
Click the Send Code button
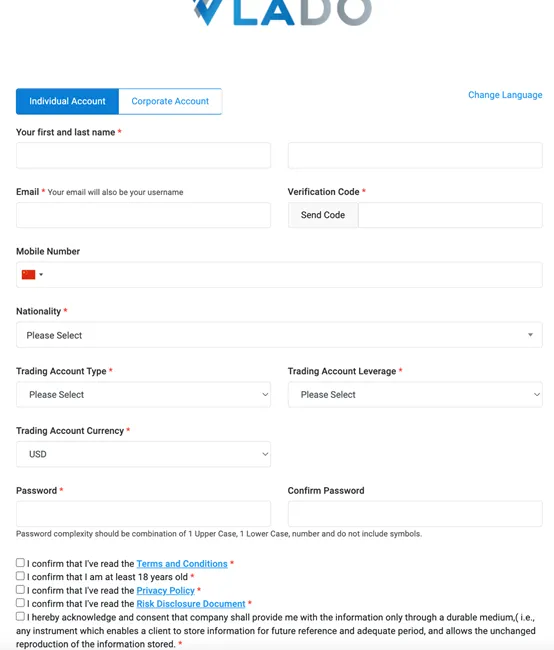[323, 215]
